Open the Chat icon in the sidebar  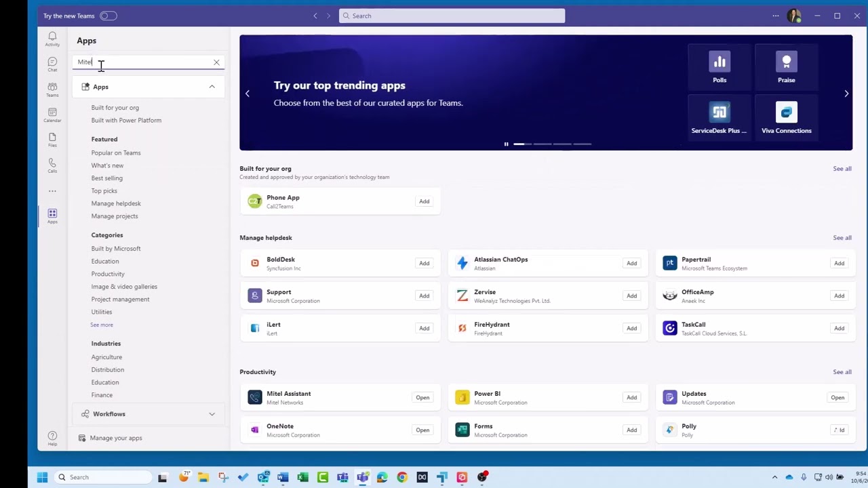point(52,65)
